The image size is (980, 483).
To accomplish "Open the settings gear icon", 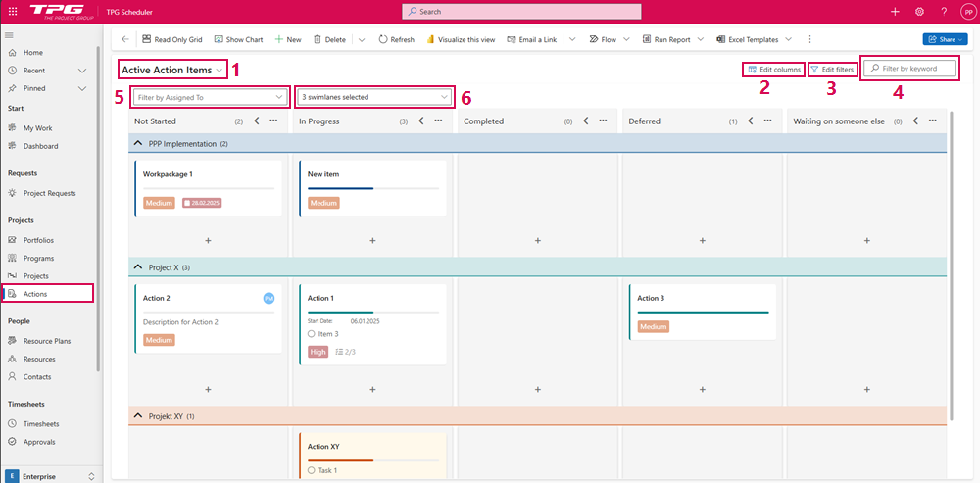I will (x=919, y=12).
